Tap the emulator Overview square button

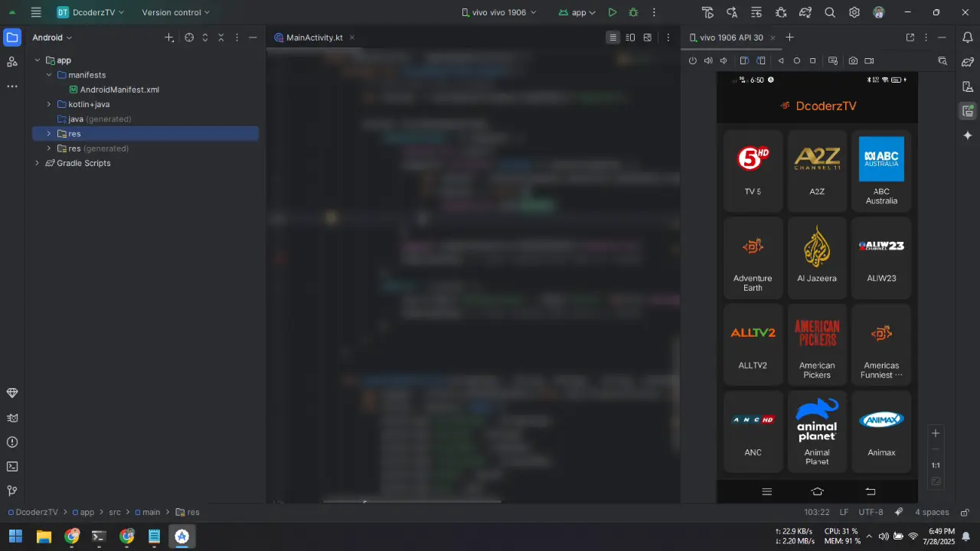coord(813,60)
